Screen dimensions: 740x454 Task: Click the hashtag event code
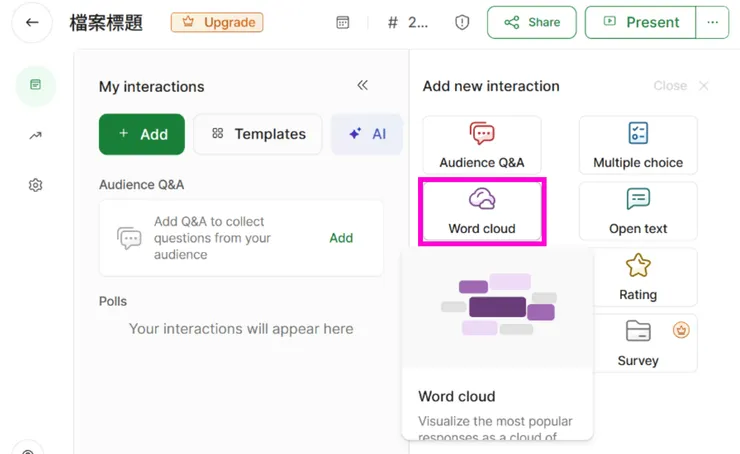tap(403, 22)
